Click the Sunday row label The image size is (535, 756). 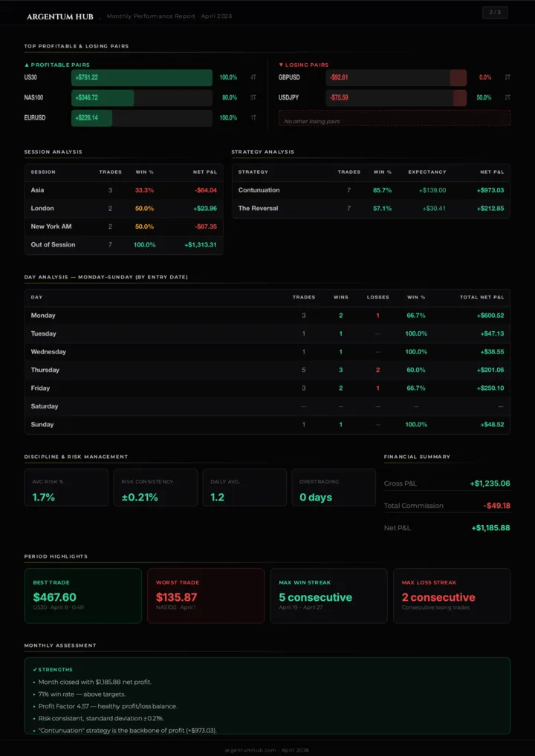tap(42, 425)
